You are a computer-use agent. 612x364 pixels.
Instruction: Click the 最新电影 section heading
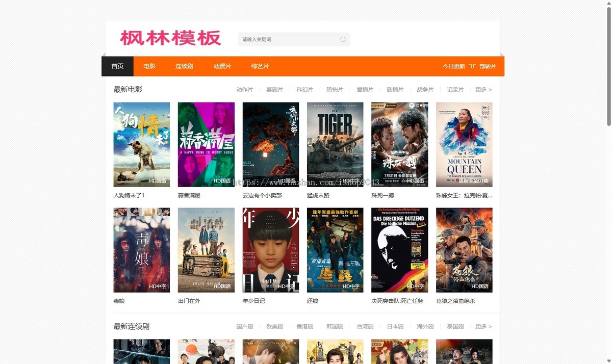tap(128, 89)
